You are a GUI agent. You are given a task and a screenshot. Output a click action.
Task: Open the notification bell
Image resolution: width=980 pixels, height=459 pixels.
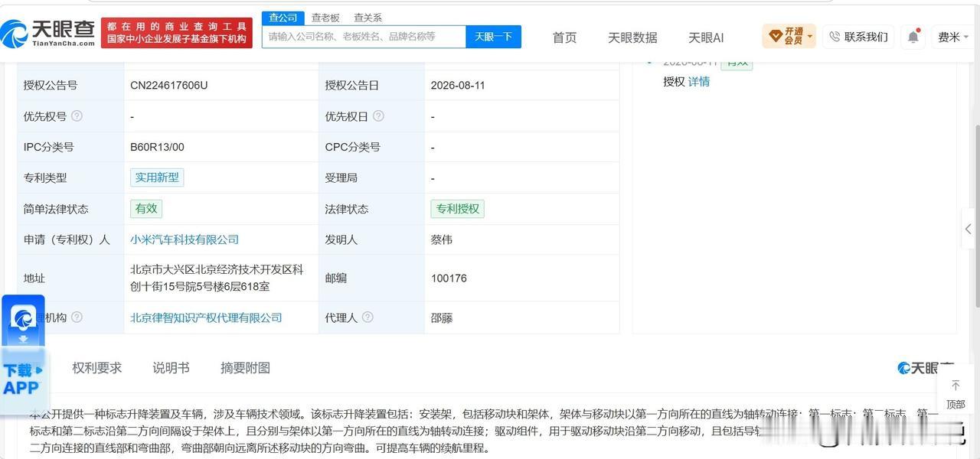(x=913, y=37)
